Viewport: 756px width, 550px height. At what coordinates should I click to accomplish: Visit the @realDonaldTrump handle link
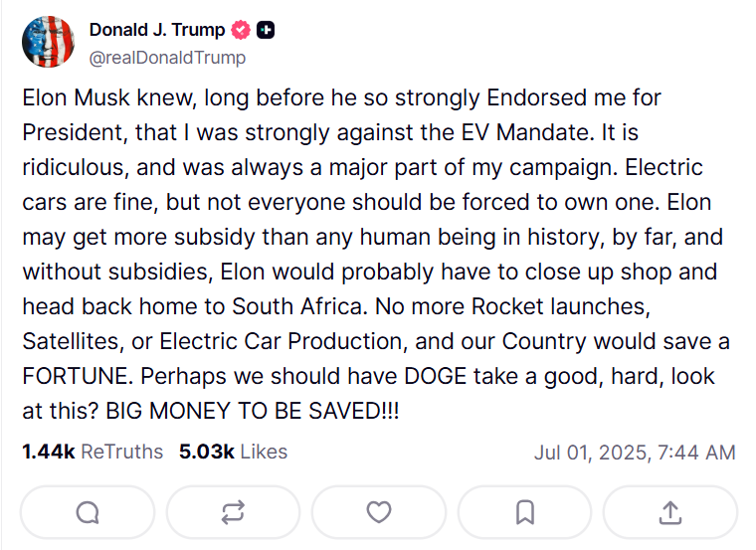pos(167,58)
